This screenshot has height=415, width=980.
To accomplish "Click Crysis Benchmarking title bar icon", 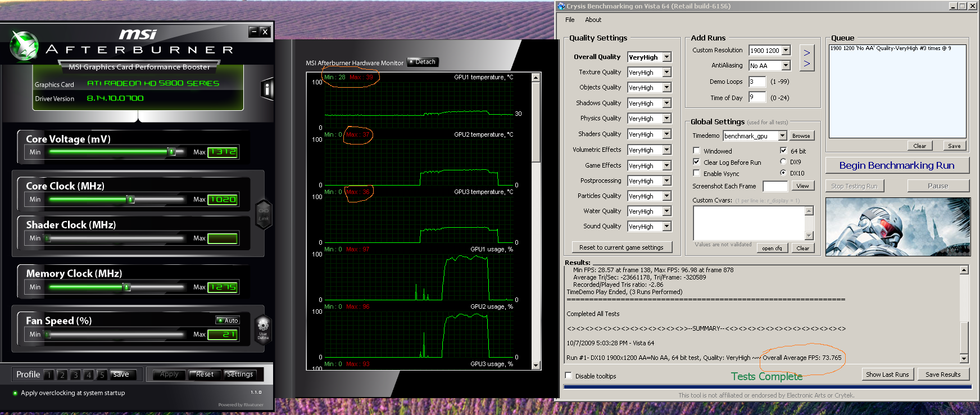I will point(561,6).
